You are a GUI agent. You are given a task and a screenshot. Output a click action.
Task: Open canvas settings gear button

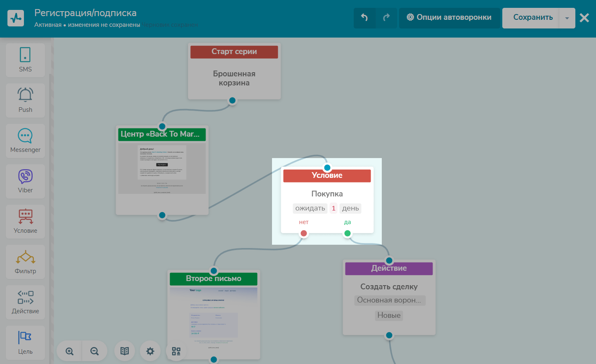pos(150,351)
